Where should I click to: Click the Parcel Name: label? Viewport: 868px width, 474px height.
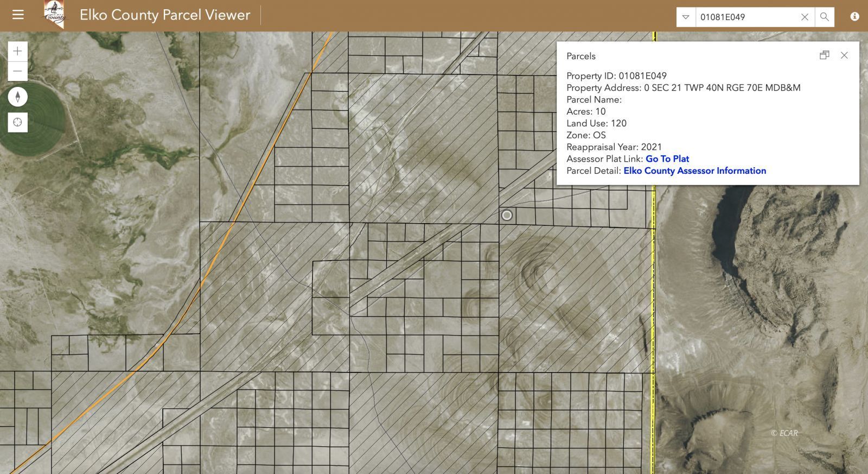click(x=594, y=100)
